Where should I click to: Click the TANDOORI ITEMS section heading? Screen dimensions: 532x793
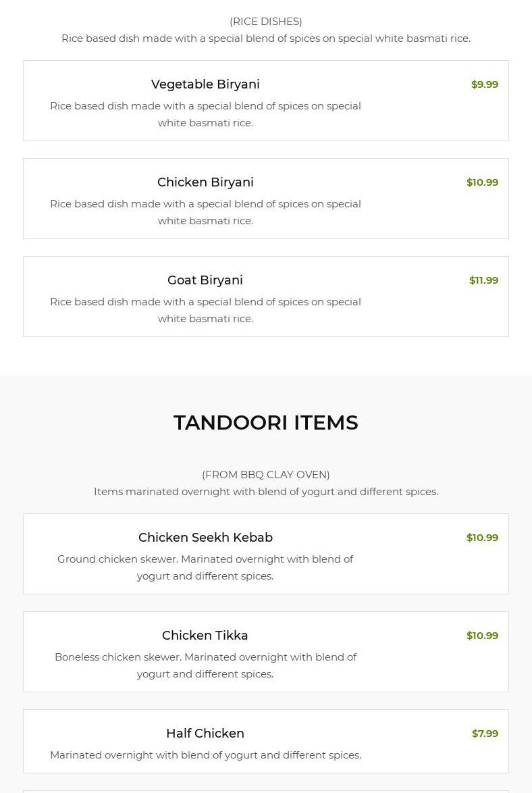pyautogui.click(x=266, y=423)
